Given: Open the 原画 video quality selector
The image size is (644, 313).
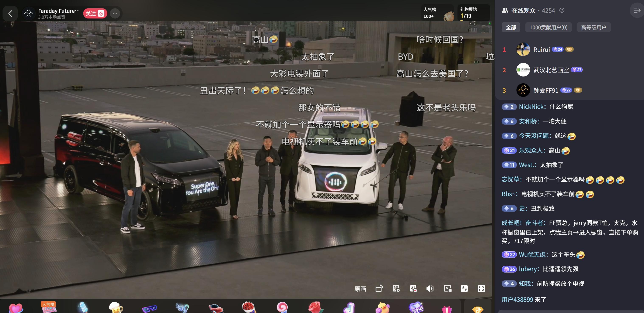Looking at the screenshot, I should [x=360, y=289].
